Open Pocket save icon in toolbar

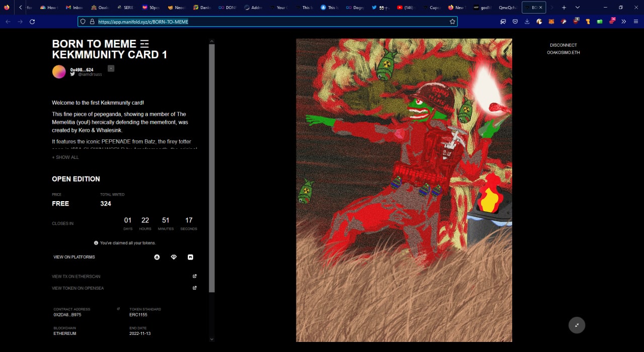point(515,22)
